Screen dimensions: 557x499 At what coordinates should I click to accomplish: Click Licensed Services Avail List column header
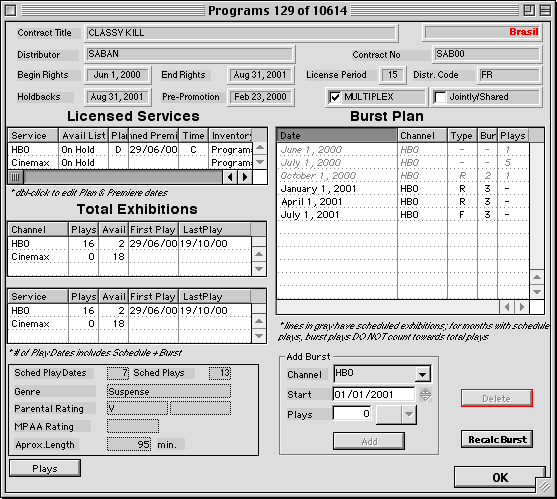[83, 136]
